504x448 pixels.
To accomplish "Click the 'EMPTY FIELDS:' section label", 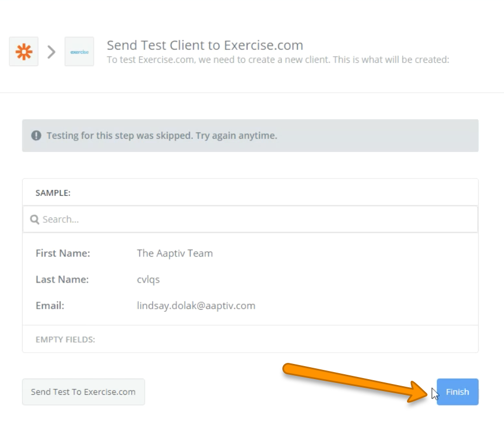I will [x=65, y=340].
